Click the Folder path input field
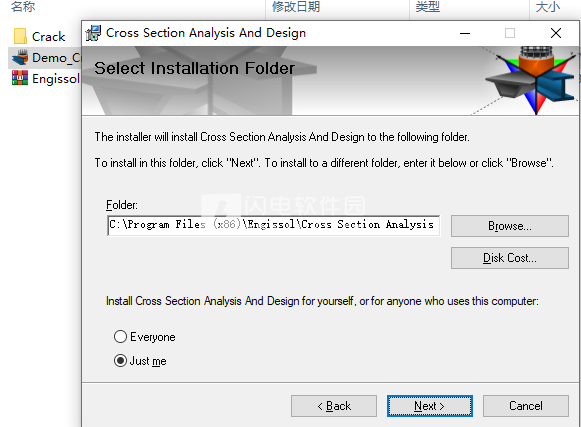 point(273,225)
